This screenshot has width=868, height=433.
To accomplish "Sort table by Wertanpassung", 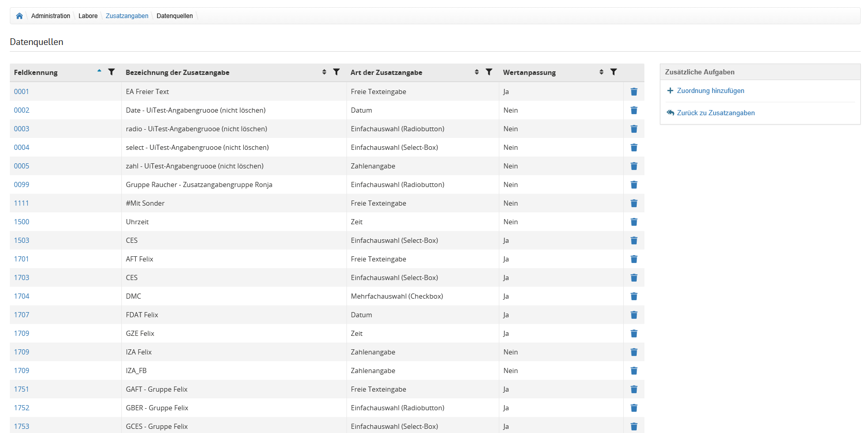I will (x=601, y=72).
